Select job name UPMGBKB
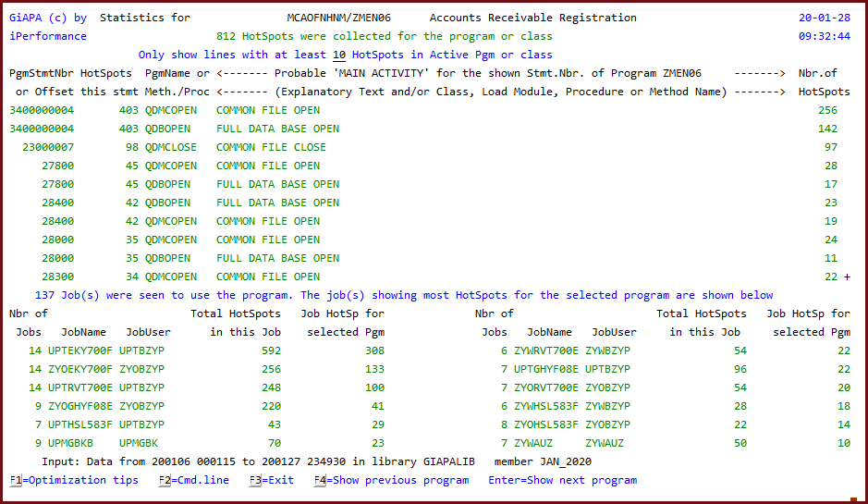868x504 pixels. [71, 443]
